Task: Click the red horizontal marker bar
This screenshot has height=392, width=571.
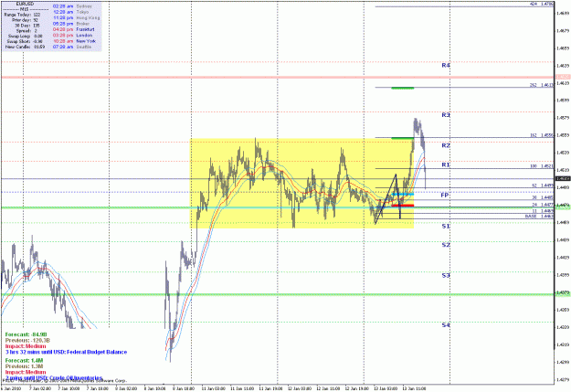Action: tap(403, 206)
